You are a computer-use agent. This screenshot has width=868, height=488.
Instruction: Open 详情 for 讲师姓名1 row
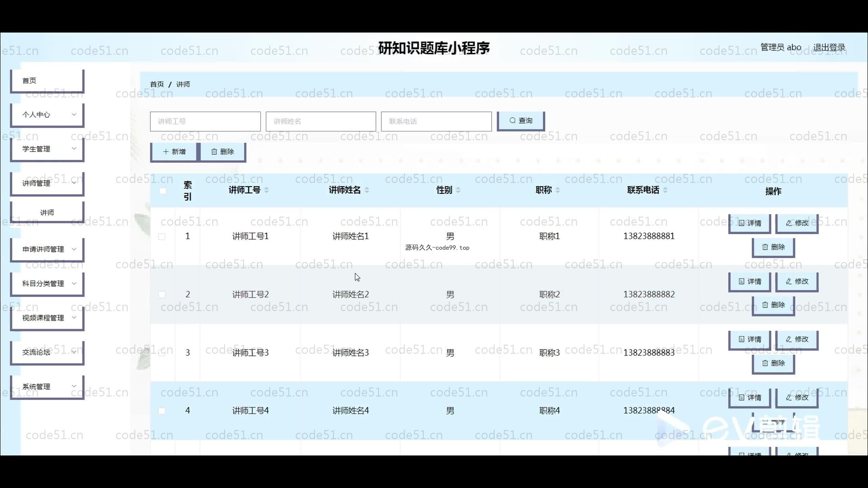click(750, 223)
